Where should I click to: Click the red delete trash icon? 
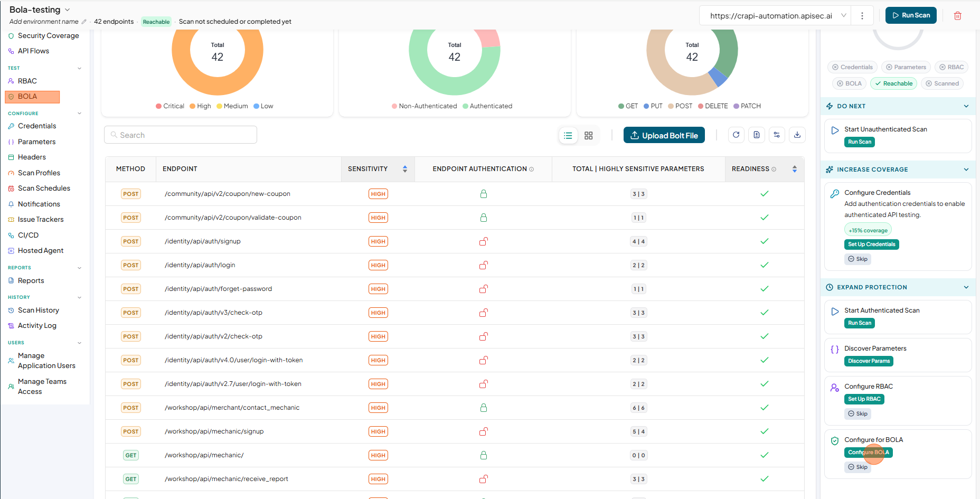point(957,16)
